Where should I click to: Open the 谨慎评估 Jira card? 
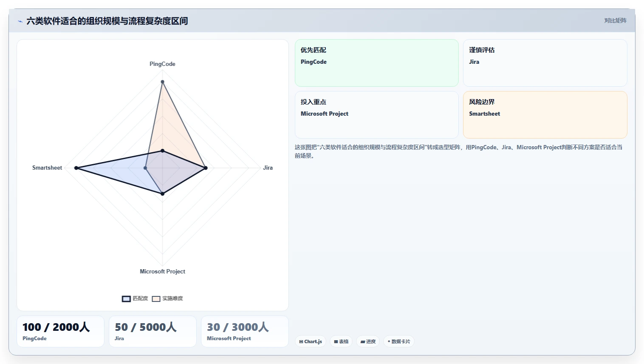tap(545, 63)
